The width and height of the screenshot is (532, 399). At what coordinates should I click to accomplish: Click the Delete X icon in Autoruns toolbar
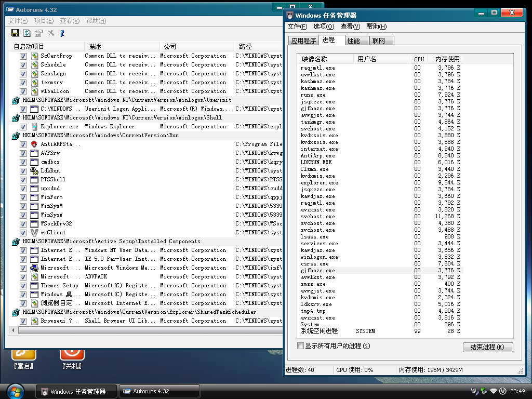[x=51, y=33]
